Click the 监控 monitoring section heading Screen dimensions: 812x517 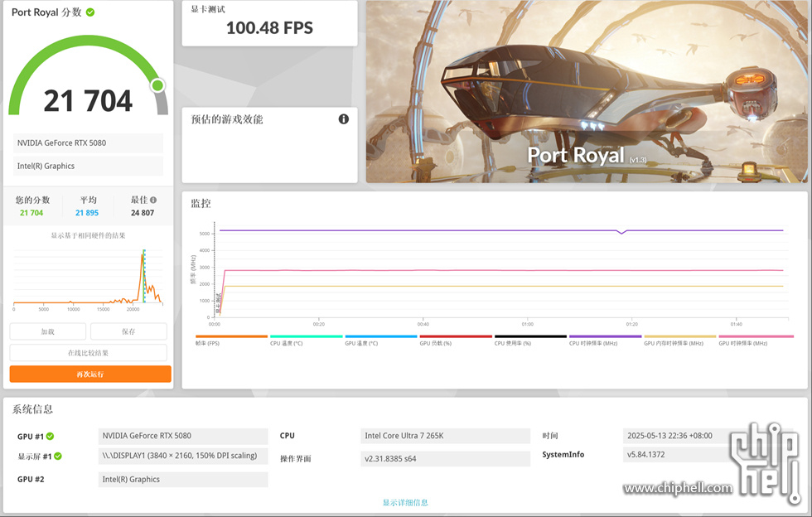[201, 204]
